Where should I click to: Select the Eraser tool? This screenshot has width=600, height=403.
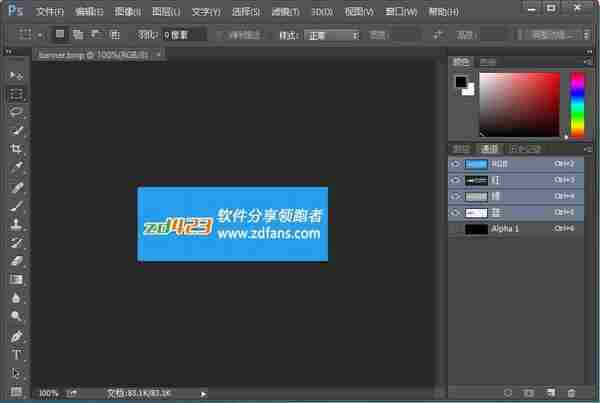click(16, 261)
